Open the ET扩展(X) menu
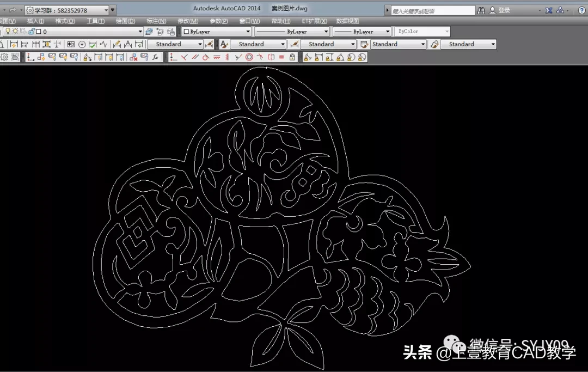 coord(315,21)
